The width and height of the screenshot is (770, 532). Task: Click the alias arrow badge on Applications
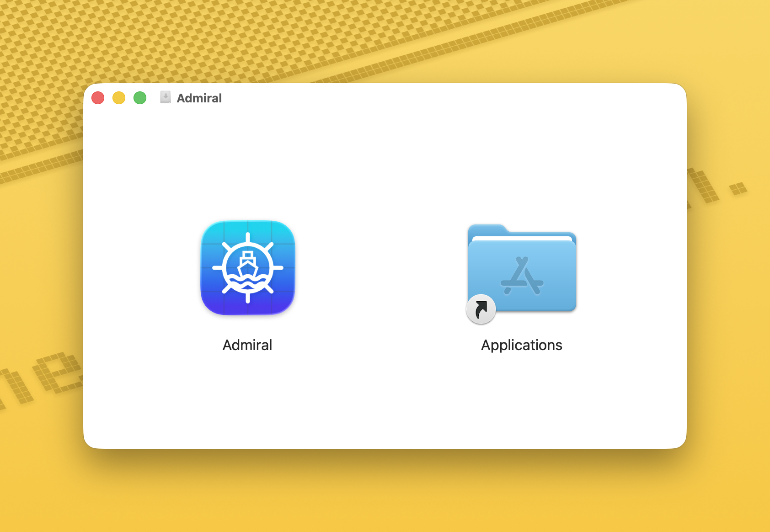click(481, 309)
